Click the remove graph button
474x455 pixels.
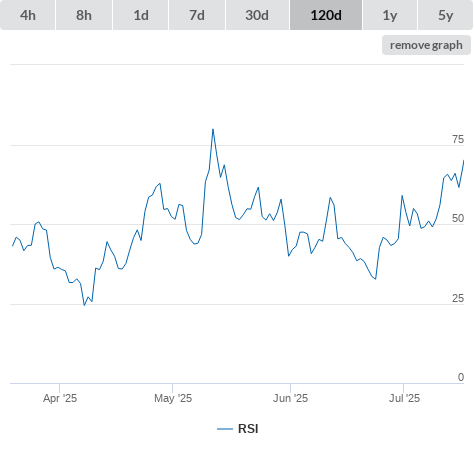coord(426,45)
